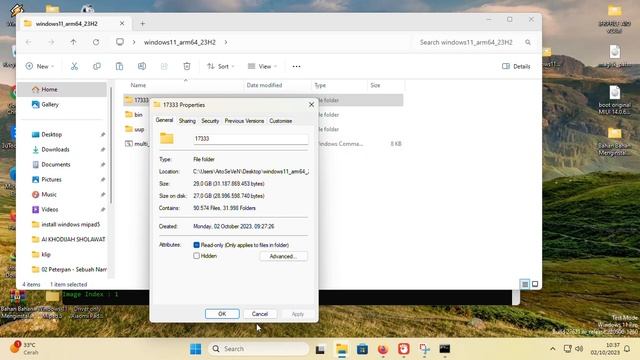Sort by Date modified column header
640x360 pixels.
[x=264, y=85]
